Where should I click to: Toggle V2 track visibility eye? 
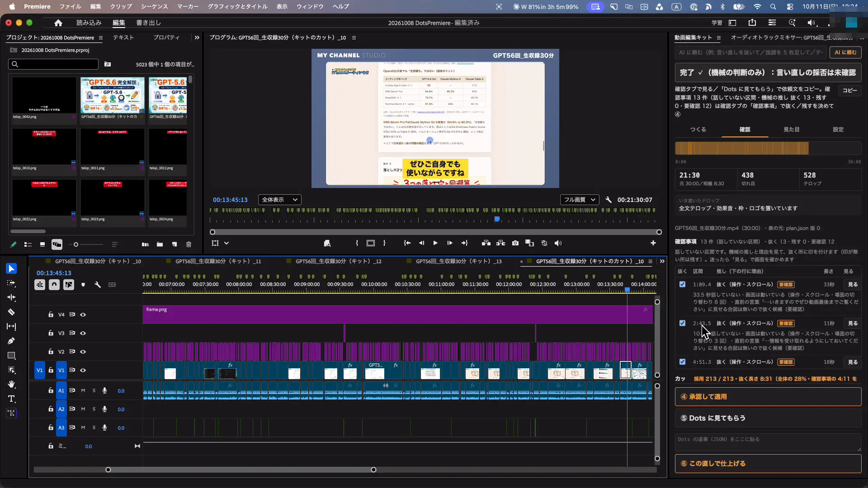pyautogui.click(x=83, y=352)
